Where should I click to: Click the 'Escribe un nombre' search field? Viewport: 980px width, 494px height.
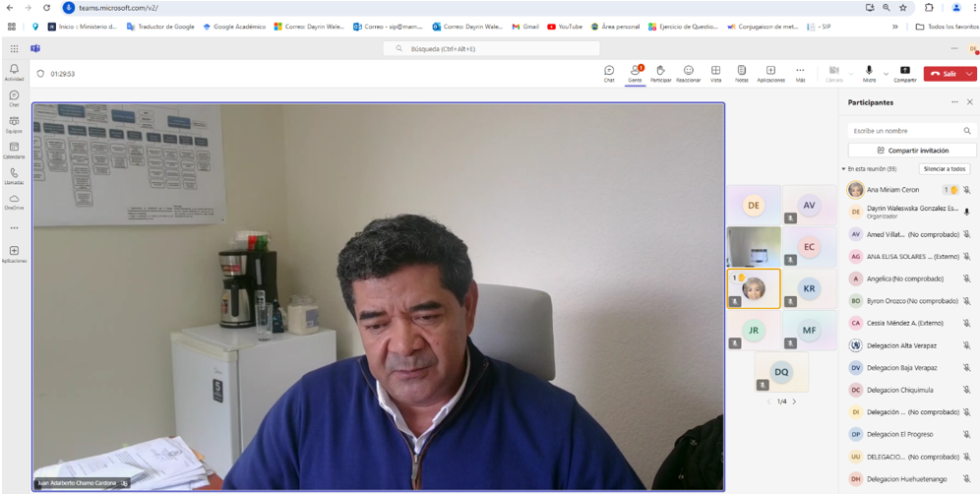[905, 130]
